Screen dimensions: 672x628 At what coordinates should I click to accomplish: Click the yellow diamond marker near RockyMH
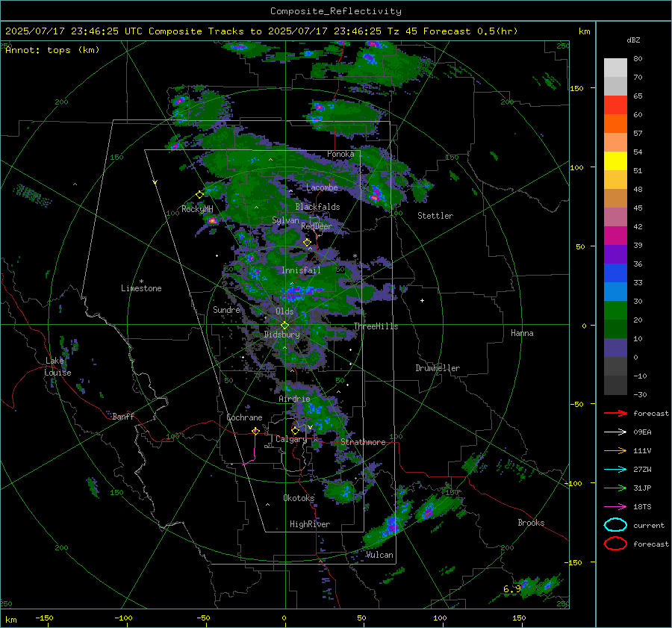(x=199, y=195)
